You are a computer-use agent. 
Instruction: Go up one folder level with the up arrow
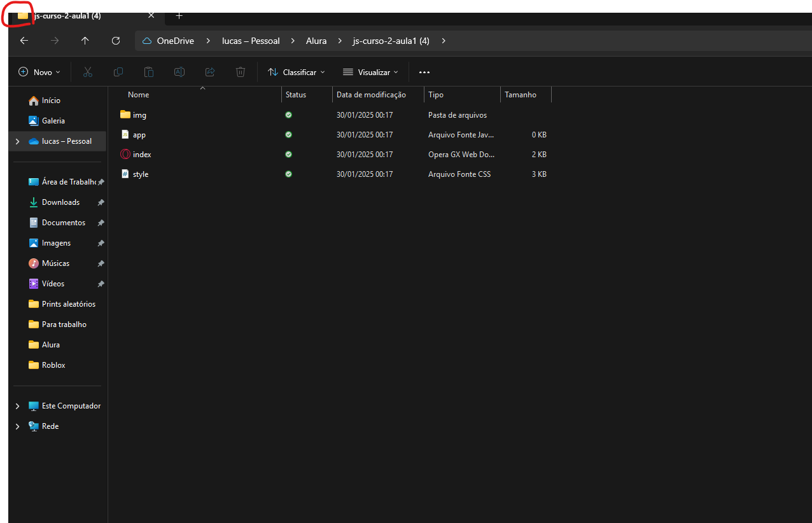85,41
